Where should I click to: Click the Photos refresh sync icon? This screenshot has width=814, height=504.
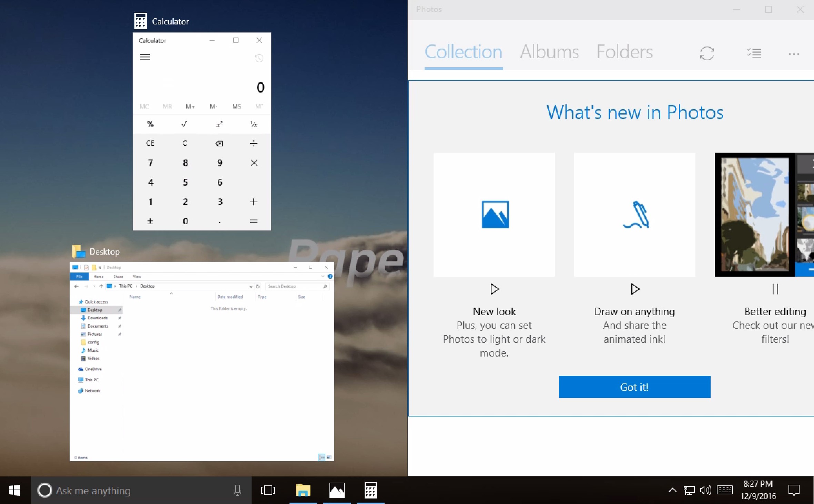707,53
